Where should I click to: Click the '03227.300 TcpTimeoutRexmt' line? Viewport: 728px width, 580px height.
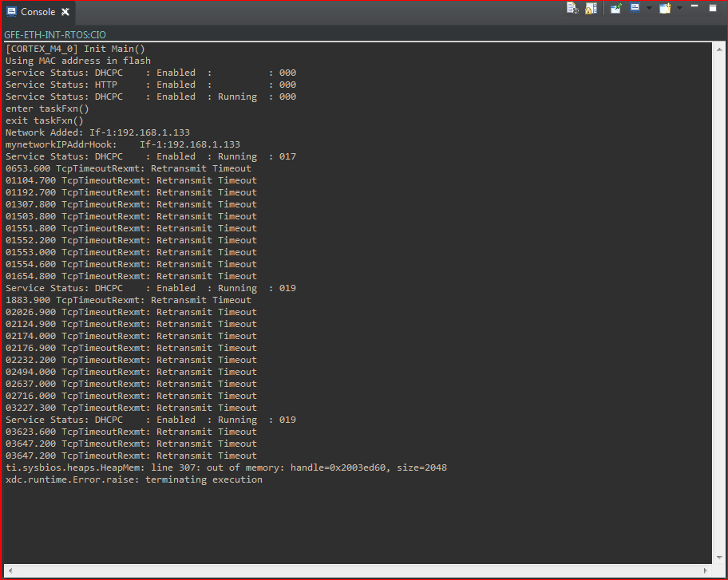131,408
